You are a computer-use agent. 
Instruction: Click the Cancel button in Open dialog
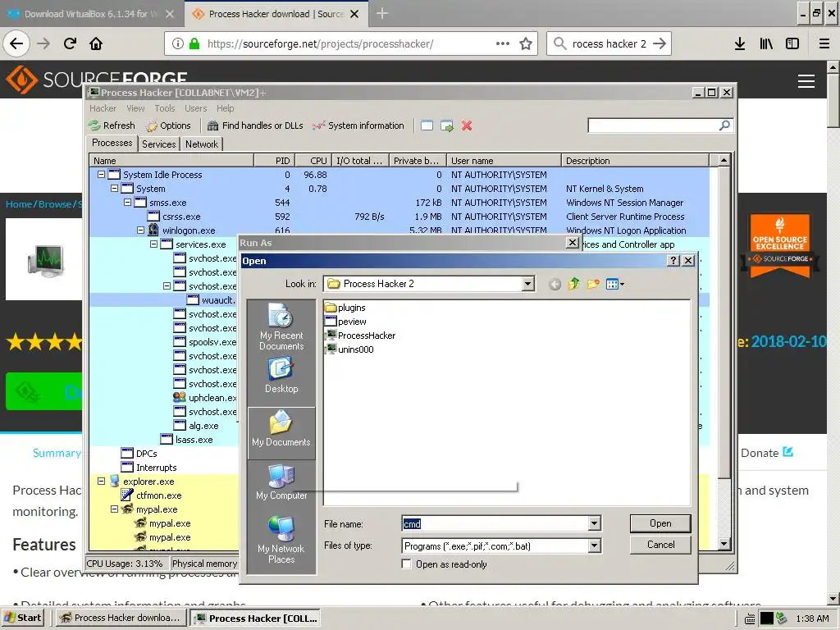pos(660,545)
